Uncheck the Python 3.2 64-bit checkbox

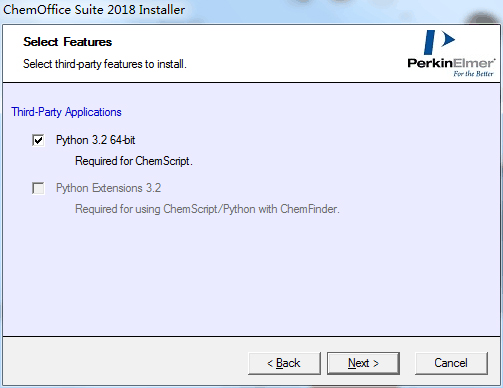pos(38,140)
